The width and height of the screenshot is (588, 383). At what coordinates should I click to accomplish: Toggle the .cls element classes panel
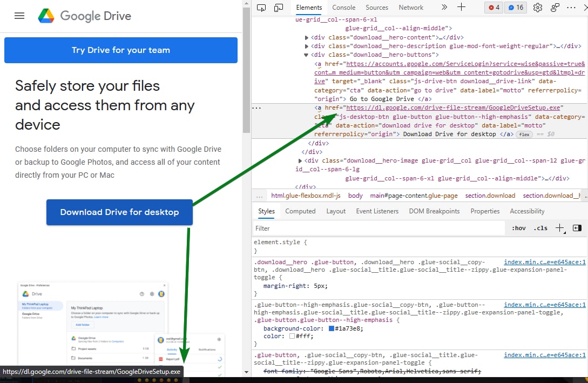540,228
